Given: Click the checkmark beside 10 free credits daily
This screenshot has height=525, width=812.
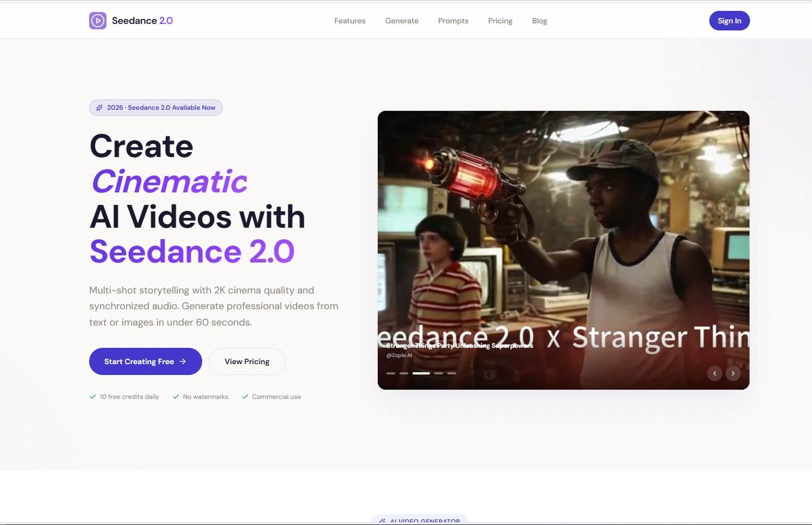Looking at the screenshot, I should (x=92, y=396).
